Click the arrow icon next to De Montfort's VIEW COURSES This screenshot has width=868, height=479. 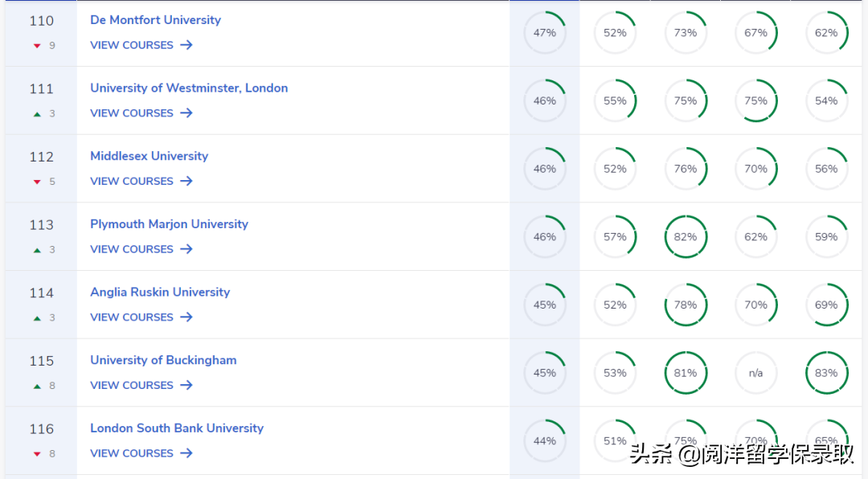pyautogui.click(x=186, y=45)
